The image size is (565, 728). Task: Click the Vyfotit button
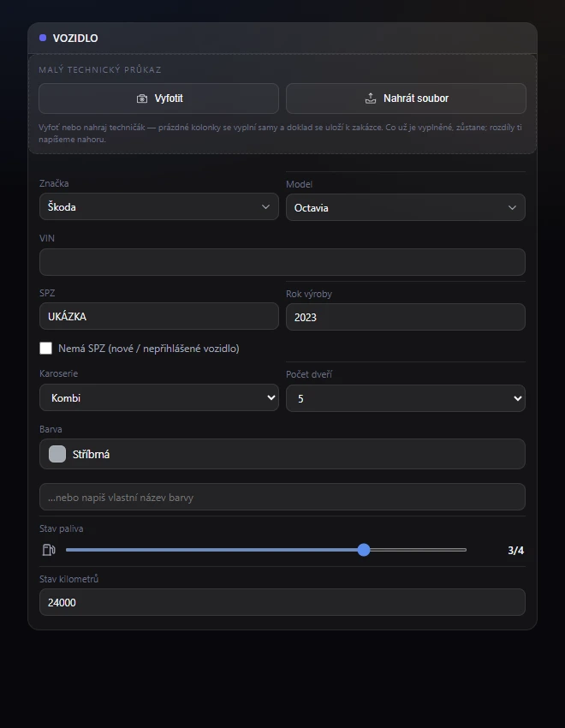click(x=158, y=98)
